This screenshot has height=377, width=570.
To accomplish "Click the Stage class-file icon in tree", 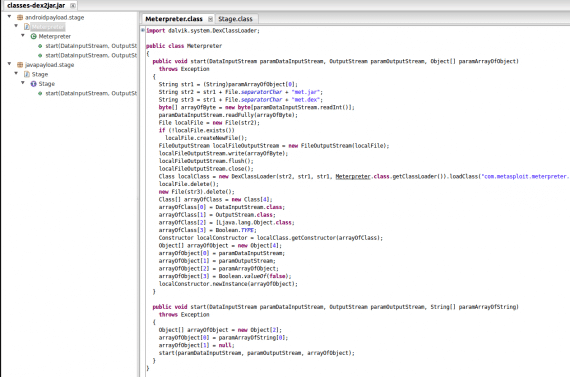I will 27,74.
